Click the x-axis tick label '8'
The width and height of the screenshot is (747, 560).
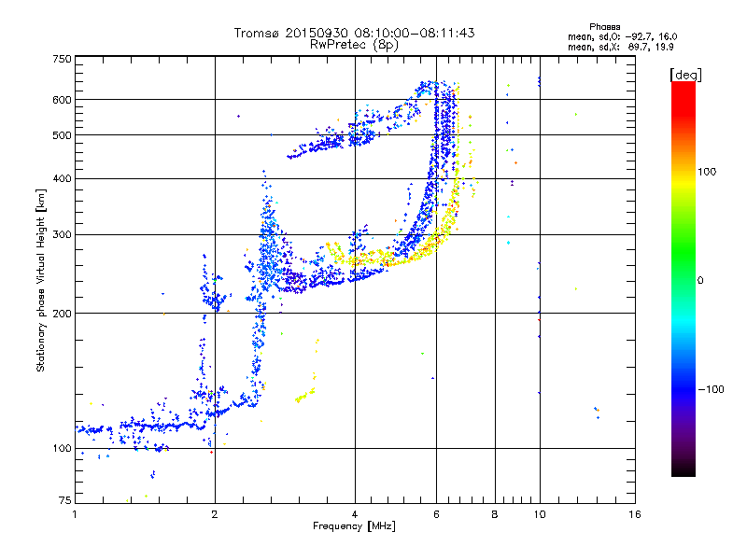point(495,514)
